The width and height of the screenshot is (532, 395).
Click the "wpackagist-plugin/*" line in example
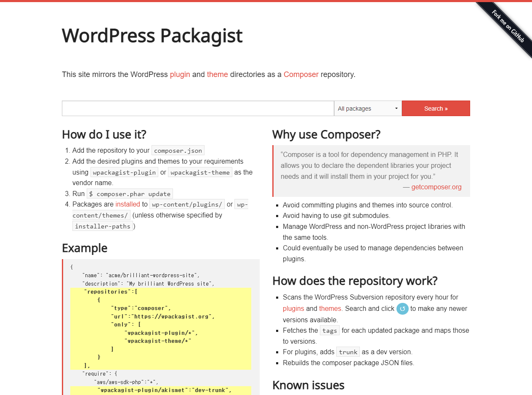[161, 333]
